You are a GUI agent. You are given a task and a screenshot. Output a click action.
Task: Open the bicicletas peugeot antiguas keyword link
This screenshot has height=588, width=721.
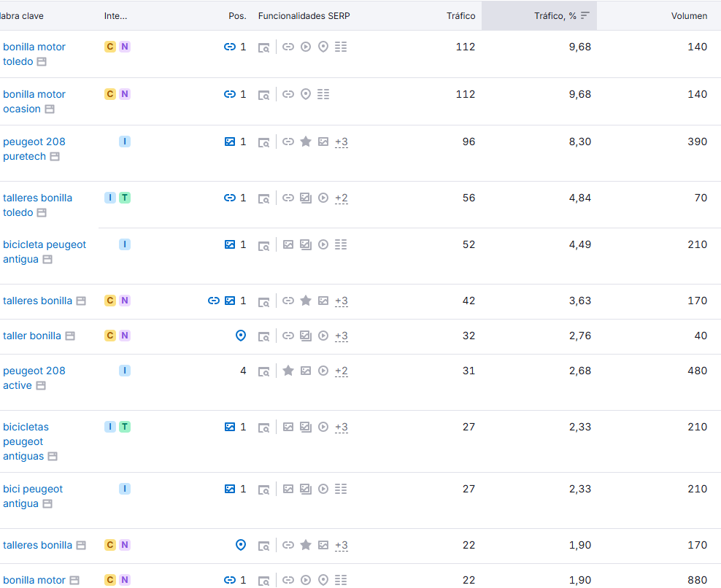[x=26, y=441]
